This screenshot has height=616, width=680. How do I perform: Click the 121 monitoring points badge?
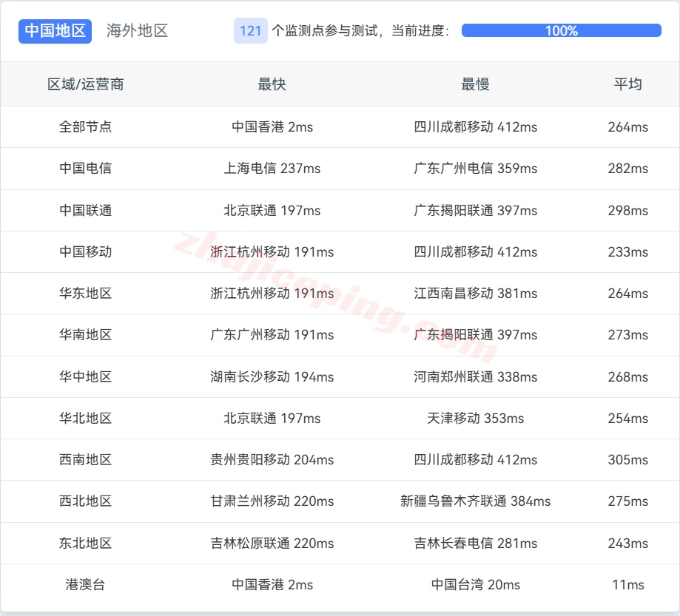(251, 31)
